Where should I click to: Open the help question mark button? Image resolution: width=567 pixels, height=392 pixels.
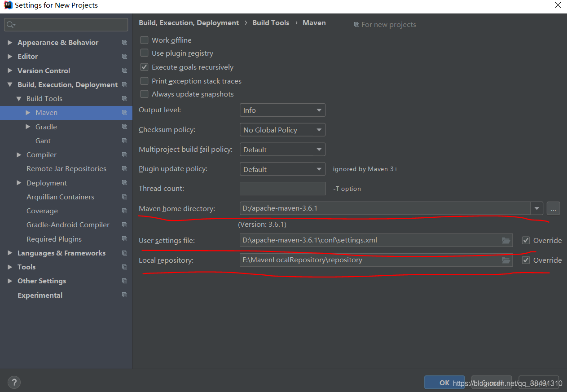[14, 383]
